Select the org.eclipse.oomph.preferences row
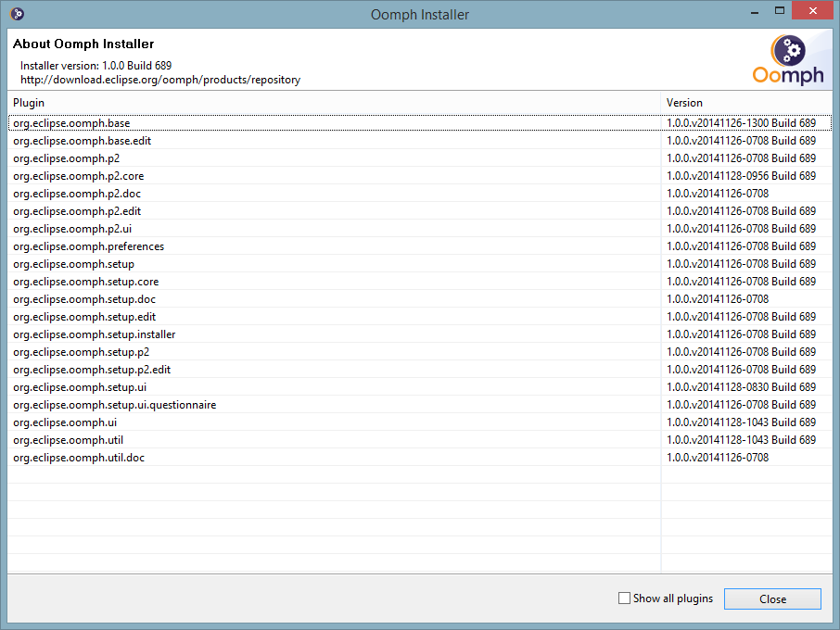Image resolution: width=840 pixels, height=630 pixels. tap(420, 246)
